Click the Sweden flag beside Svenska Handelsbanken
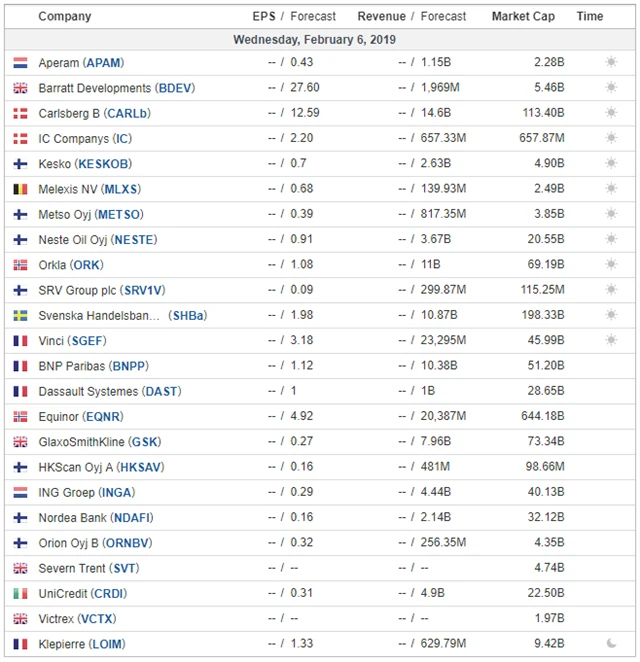Viewport: 640px width, 662px height. (x=20, y=315)
